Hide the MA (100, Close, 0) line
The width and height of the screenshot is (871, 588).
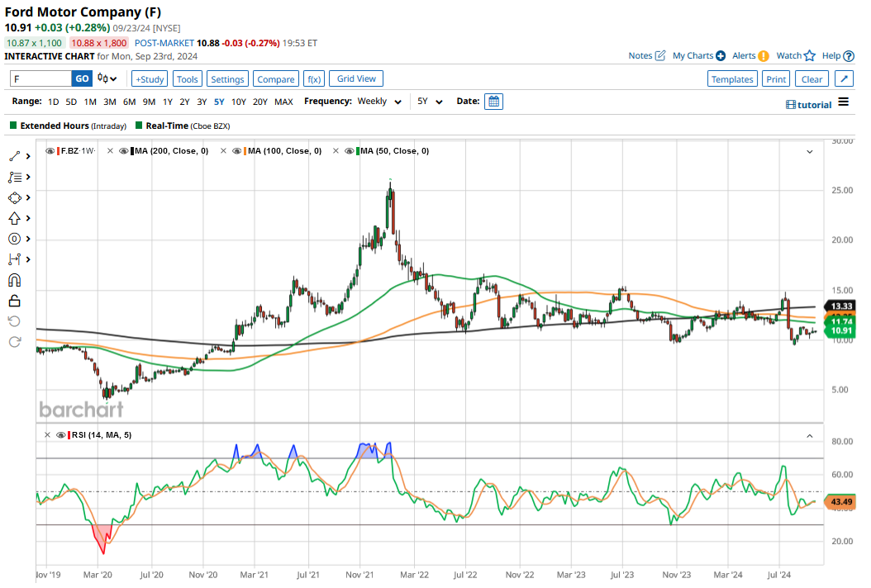pos(237,151)
